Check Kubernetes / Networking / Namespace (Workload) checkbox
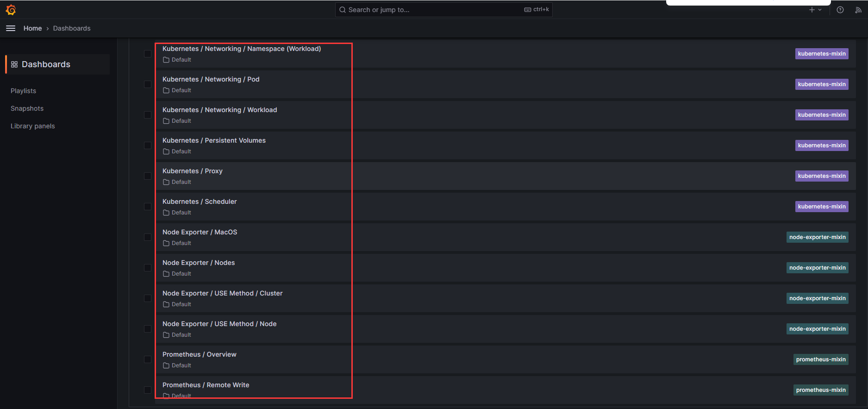Screen dimensions: 868x409 click(x=148, y=54)
